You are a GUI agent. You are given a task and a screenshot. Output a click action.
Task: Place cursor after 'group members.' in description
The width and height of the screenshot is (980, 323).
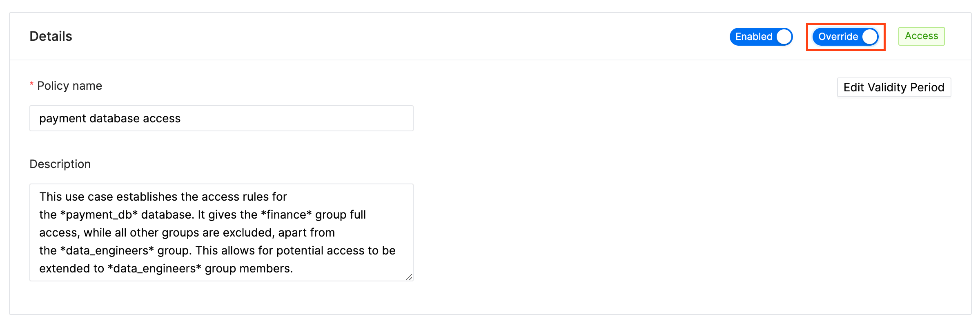[294, 268]
